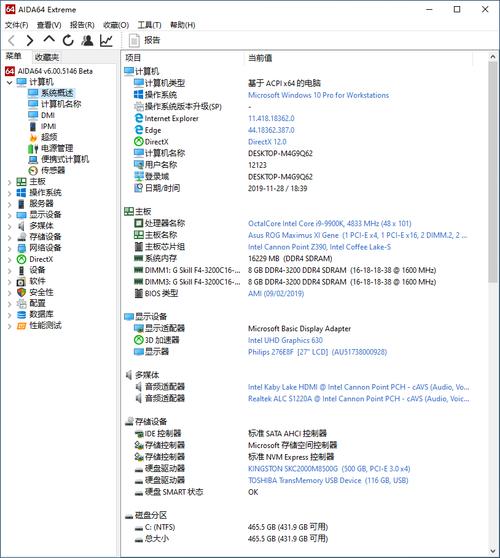Viewport: 500px width, 558px height.
Task: Open the OctalCore Intel Core i9-9900K link
Action: tap(330, 223)
